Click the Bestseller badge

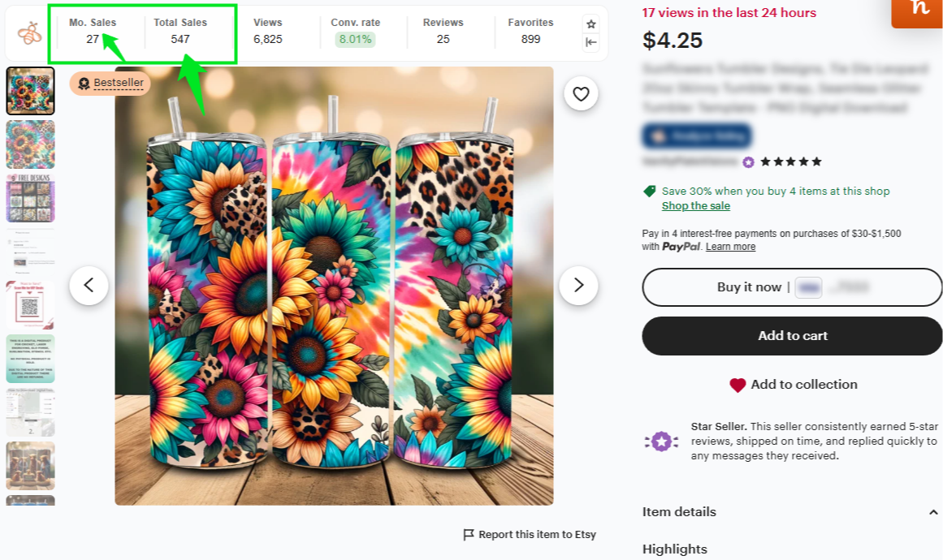pos(110,83)
